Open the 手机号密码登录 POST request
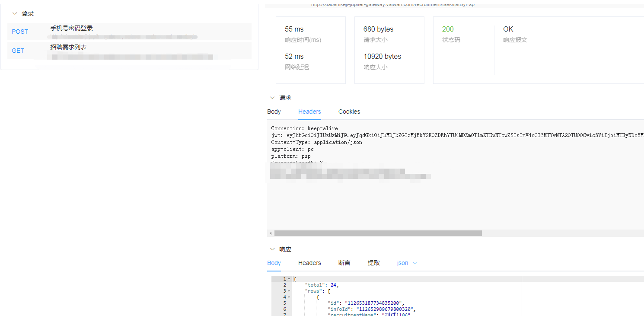Viewport: 644px width, 316px height. click(129, 32)
